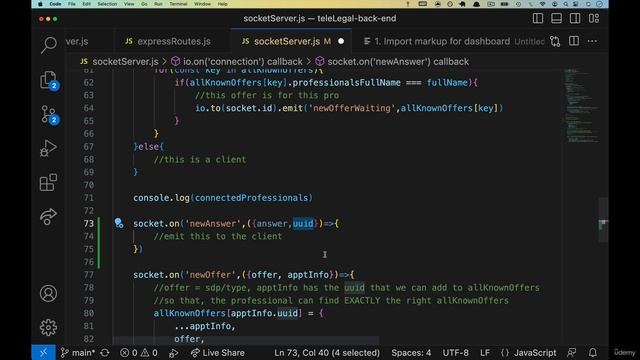Open the Accounts menu

coord(49,293)
